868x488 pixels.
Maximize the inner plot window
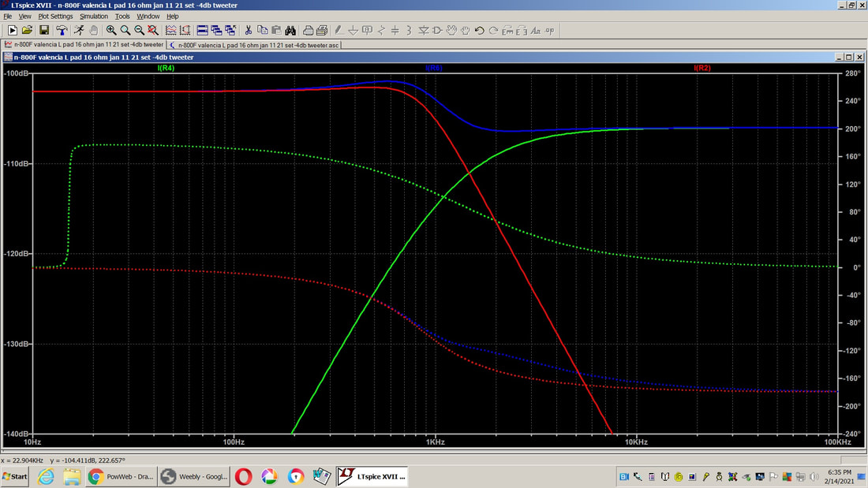pyautogui.click(x=848, y=57)
